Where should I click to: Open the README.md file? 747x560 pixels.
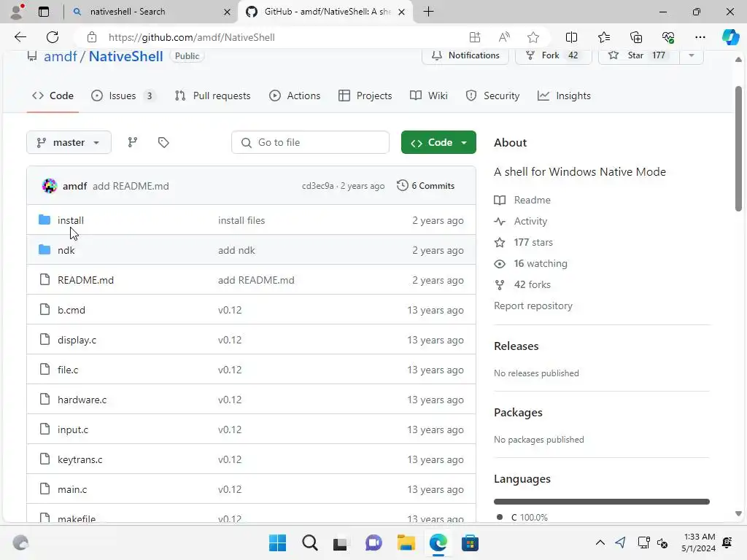pyautogui.click(x=86, y=280)
